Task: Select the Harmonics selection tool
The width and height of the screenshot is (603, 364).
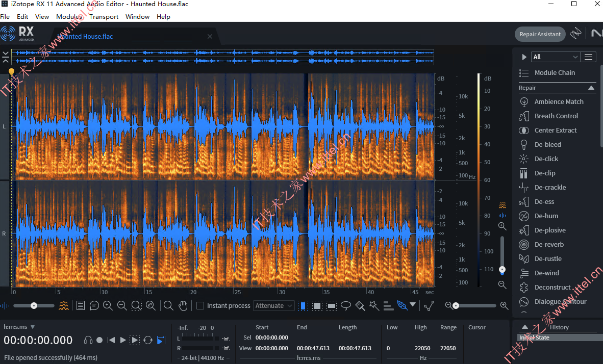Action: pyautogui.click(x=388, y=305)
